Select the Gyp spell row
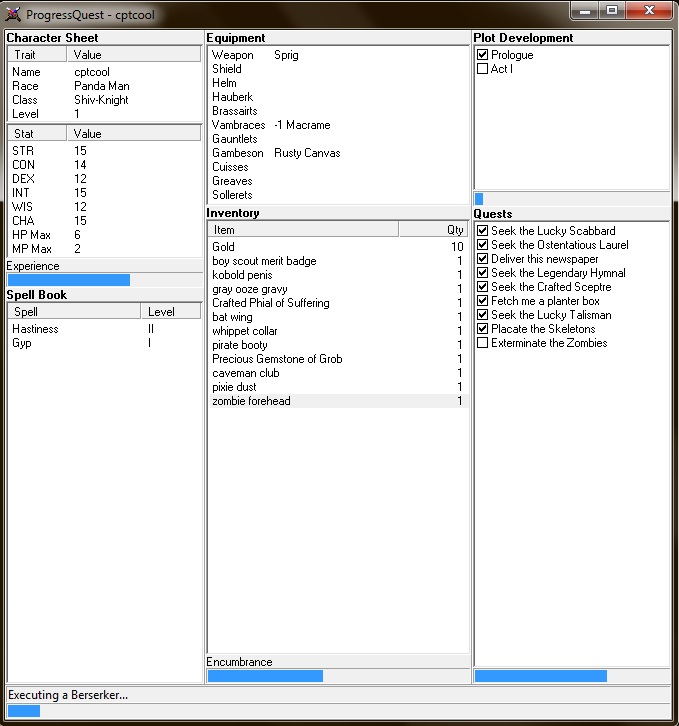Viewport: 679px width, 726px height. [x=104, y=343]
